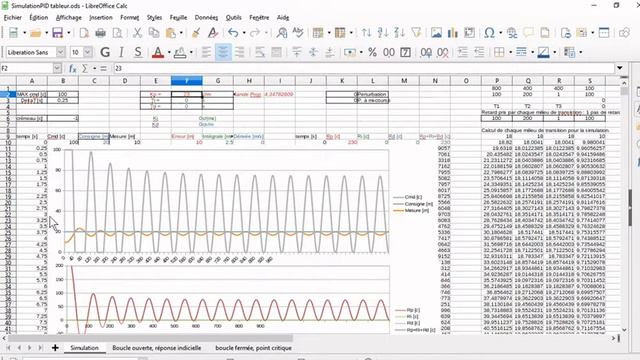Image resolution: width=640 pixels, height=360 pixels.
Task: Format as percent
Action: tap(372, 52)
